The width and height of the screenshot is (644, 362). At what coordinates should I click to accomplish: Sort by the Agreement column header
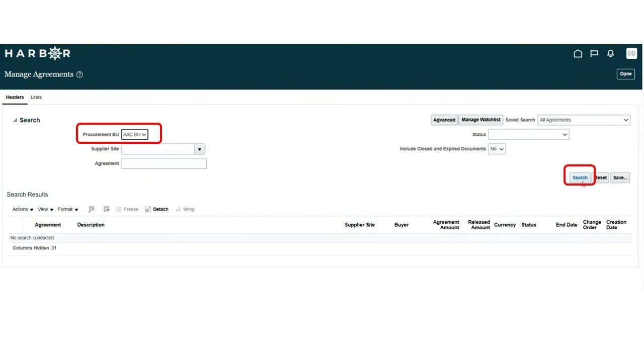[x=48, y=225]
